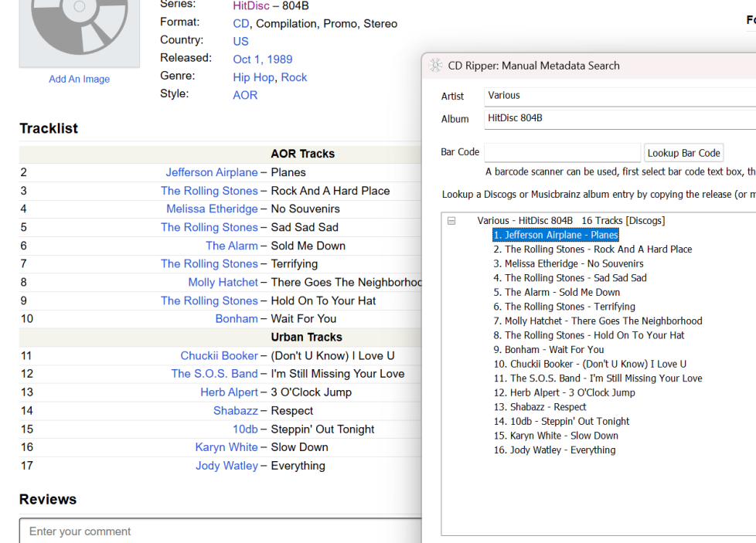The image size is (756, 543).
Task: Click the Lookup Bar Code button
Action: (683, 153)
